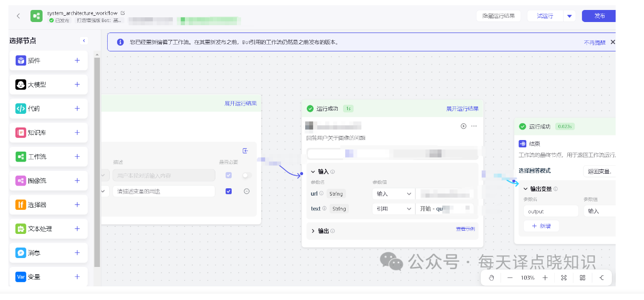Click the 不再提醒 link

pos(594,42)
